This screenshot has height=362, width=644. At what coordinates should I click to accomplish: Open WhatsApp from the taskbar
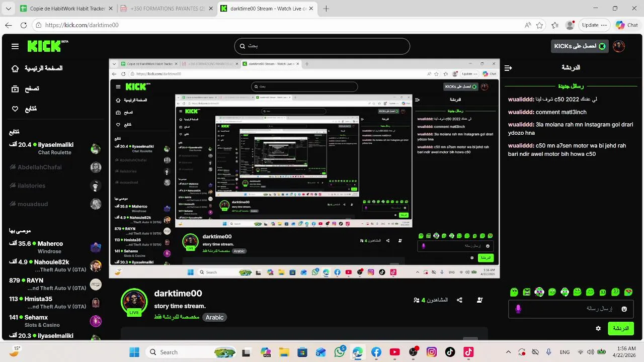(x=340, y=352)
